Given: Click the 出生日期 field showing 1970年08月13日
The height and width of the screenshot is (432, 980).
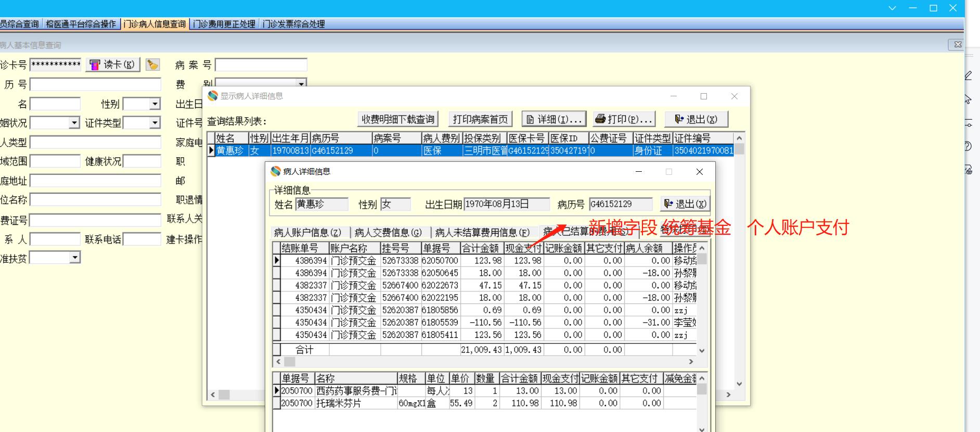Looking at the screenshot, I should coord(507,204).
